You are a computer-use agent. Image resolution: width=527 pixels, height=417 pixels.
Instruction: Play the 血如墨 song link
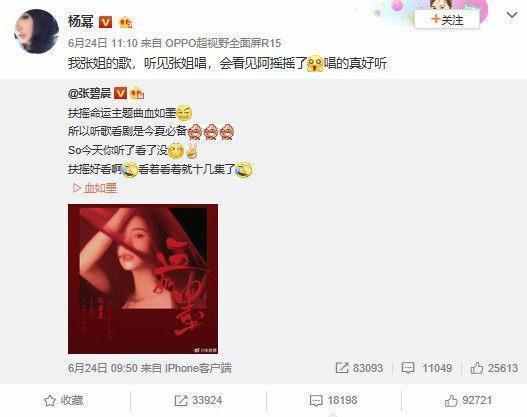point(95,188)
